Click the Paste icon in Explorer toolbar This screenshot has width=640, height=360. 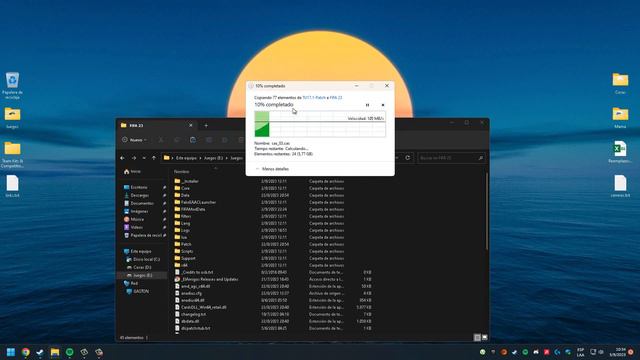pyautogui.click(x=193, y=140)
